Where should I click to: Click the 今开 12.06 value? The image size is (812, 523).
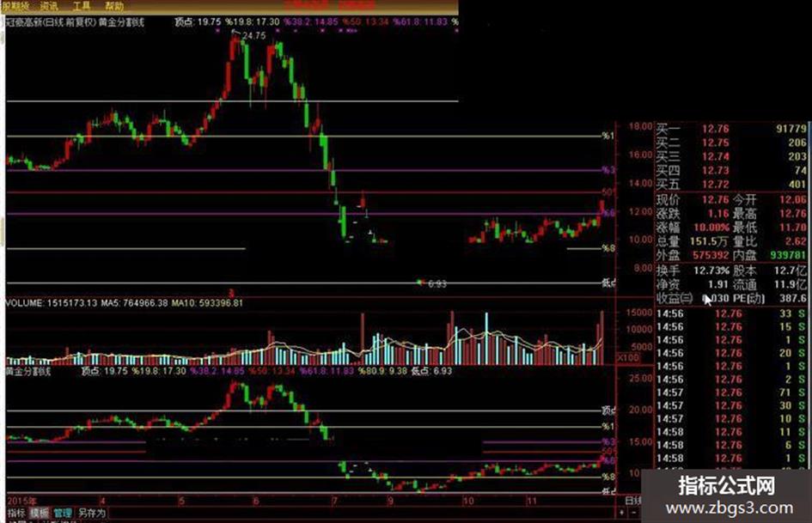(793, 200)
